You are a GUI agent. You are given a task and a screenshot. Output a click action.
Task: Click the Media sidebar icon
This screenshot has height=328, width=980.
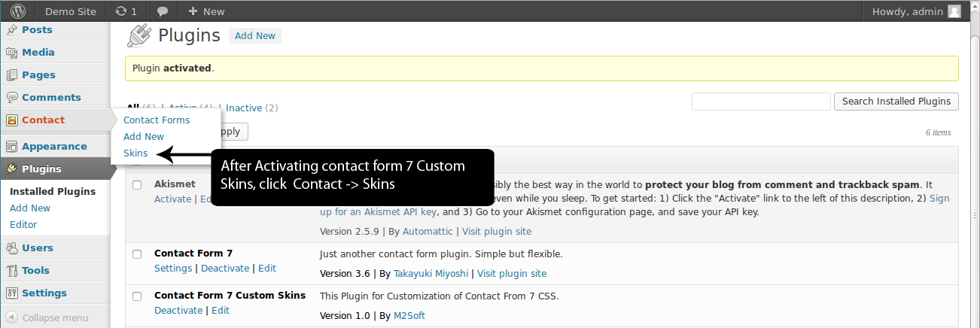click(x=12, y=53)
